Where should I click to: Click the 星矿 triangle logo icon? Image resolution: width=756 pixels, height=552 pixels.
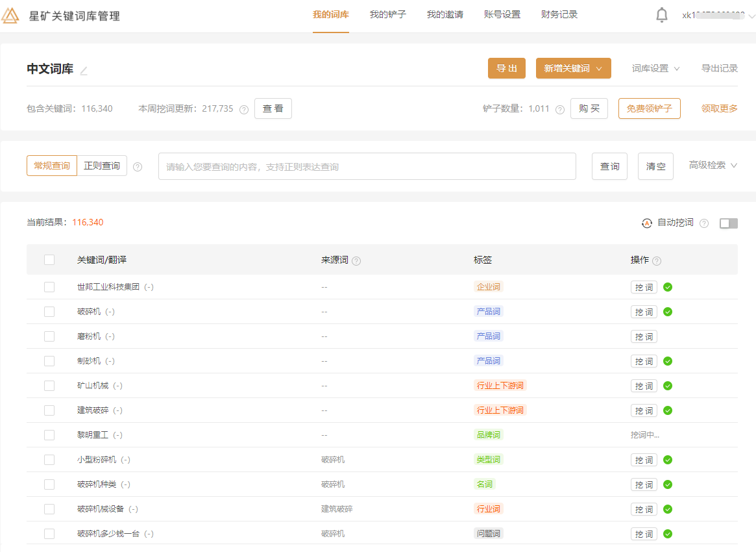pyautogui.click(x=10, y=14)
